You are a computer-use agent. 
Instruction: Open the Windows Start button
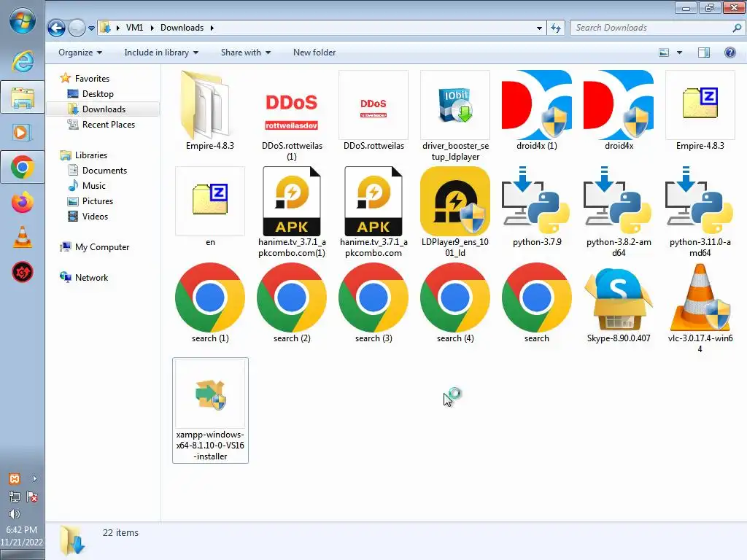[23, 21]
